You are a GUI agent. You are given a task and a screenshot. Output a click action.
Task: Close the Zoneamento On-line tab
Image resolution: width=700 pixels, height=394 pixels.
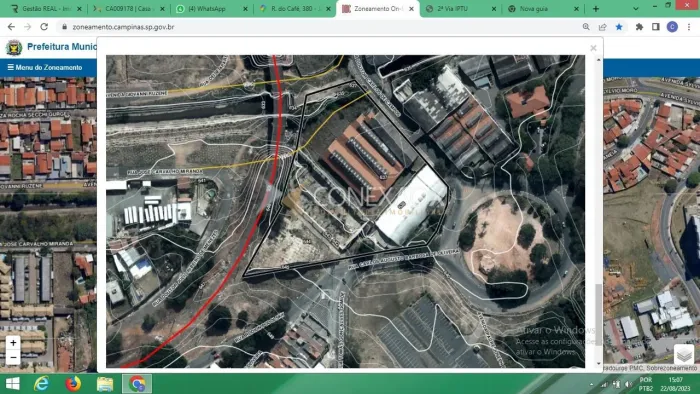[x=411, y=8]
